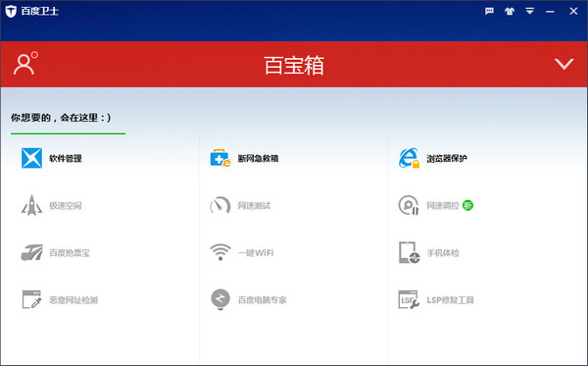Start the 网速测试 speedometer icon
The width and height of the screenshot is (588, 366).
(x=220, y=205)
